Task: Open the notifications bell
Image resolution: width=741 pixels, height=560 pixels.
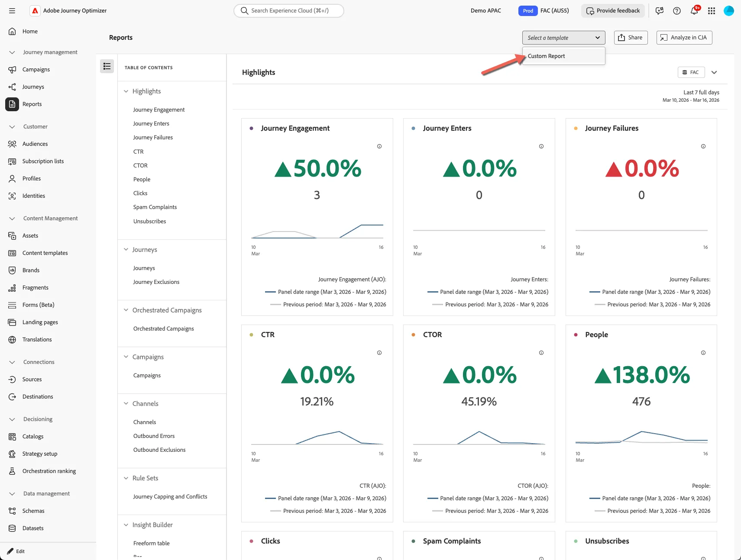Action: [x=694, y=11]
